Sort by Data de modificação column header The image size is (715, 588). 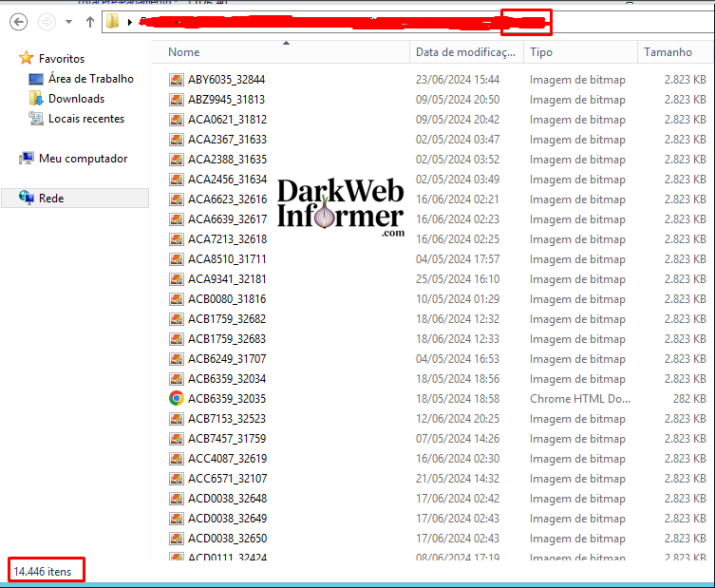tap(465, 52)
